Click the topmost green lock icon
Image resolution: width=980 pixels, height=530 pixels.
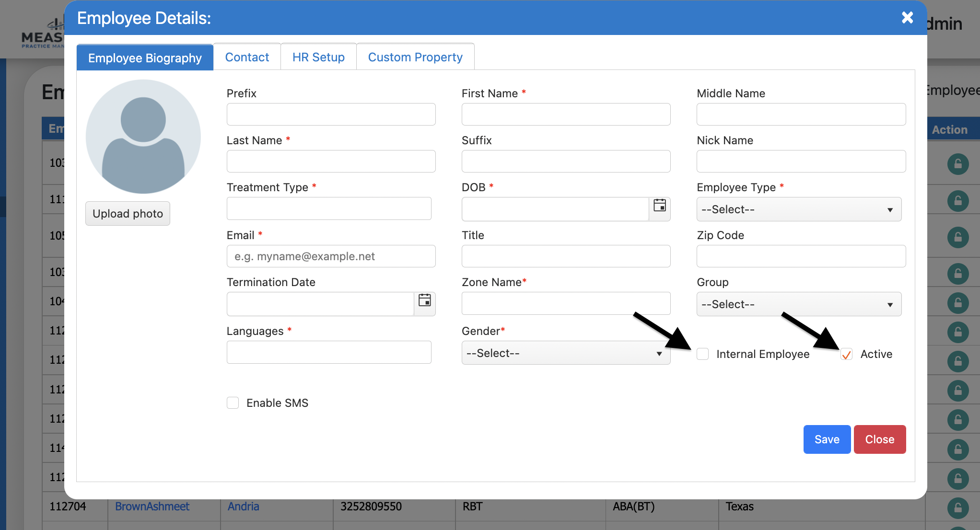[957, 164]
